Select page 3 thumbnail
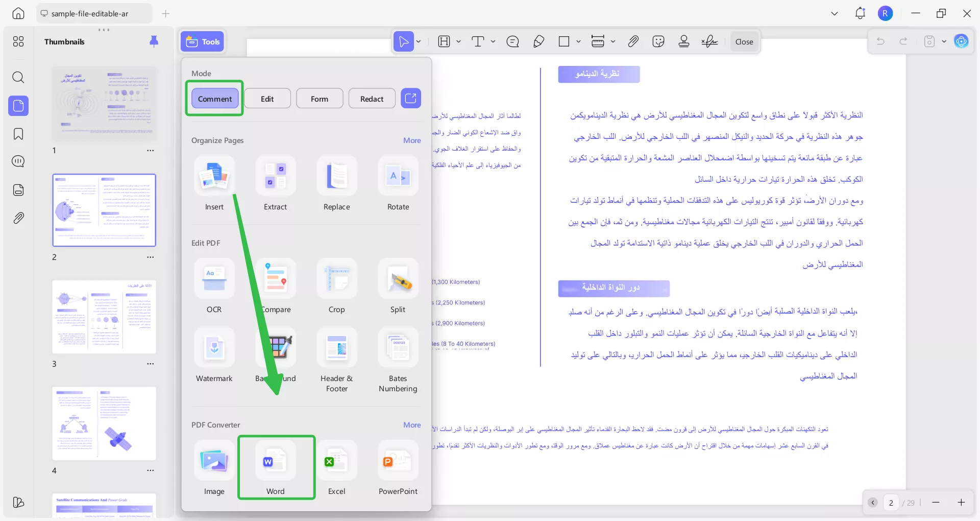Viewport: 980px width, 521px height. [104, 317]
